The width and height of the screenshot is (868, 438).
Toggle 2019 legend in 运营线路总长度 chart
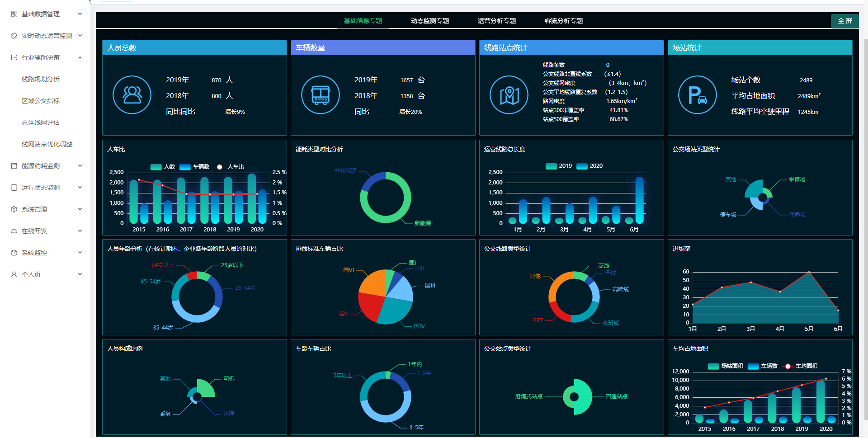coord(559,166)
